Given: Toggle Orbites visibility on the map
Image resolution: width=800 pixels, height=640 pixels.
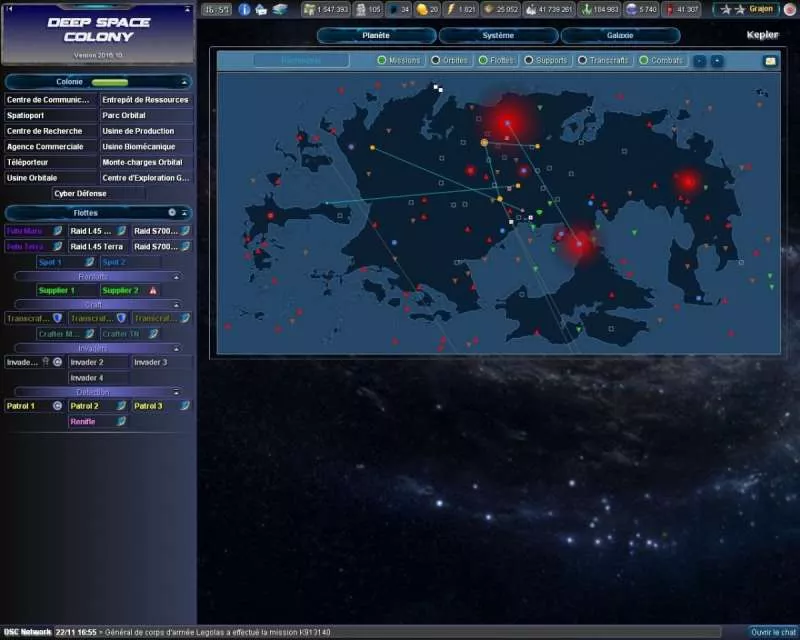Looking at the screenshot, I should click(438, 60).
